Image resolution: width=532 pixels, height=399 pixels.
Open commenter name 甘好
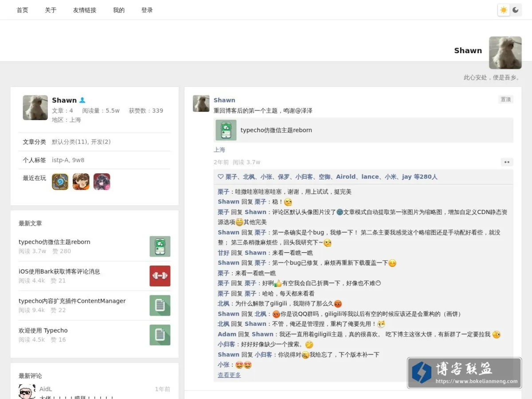pos(223,253)
